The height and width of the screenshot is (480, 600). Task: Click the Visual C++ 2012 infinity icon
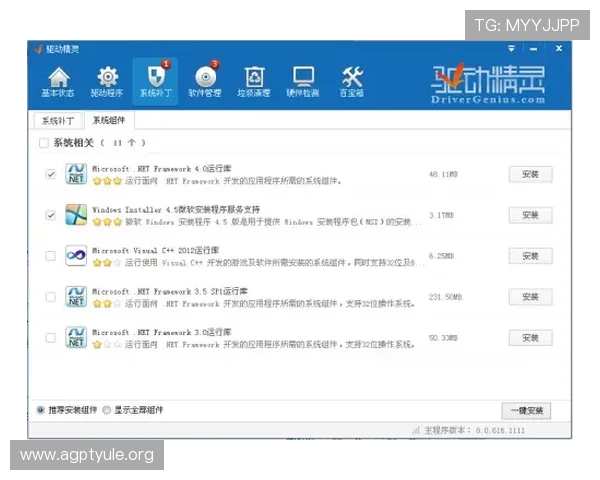coord(76,256)
